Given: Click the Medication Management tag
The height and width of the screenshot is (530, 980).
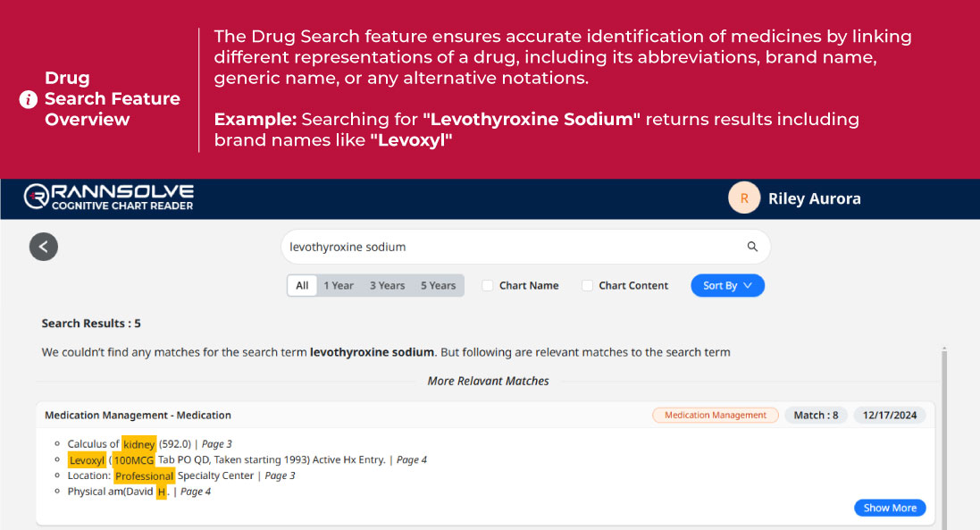Looking at the screenshot, I should pos(716,415).
